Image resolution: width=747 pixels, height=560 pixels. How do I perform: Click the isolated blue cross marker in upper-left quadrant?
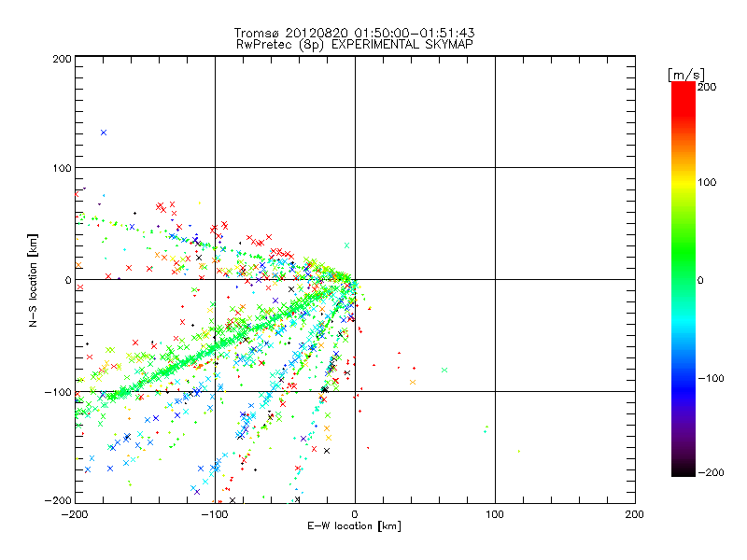104,133
